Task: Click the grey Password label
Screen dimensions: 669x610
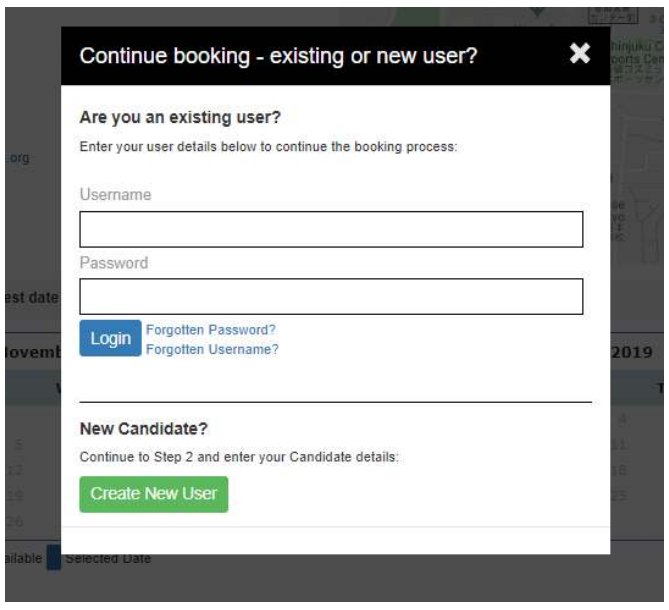Action: (114, 263)
